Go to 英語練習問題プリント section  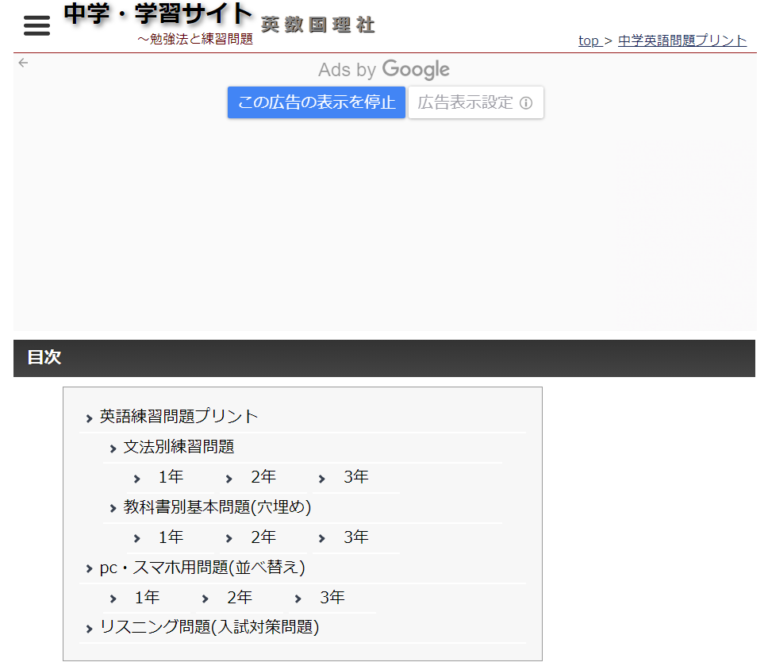pos(179,417)
